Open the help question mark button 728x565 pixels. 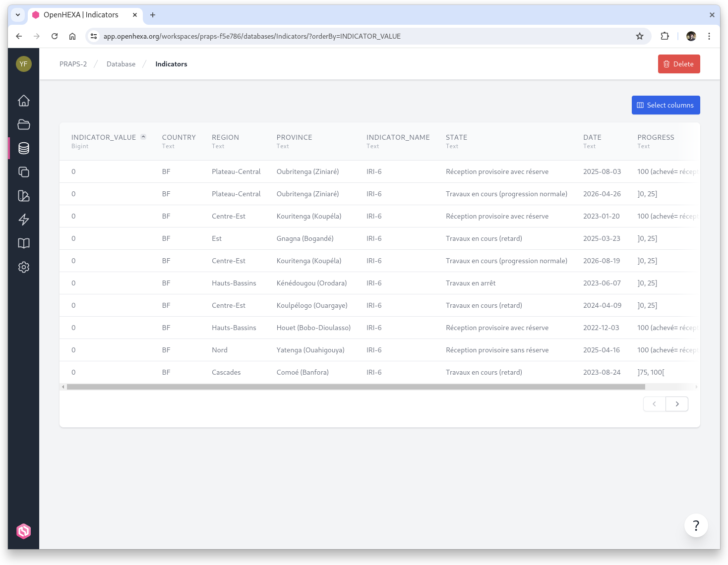696,525
